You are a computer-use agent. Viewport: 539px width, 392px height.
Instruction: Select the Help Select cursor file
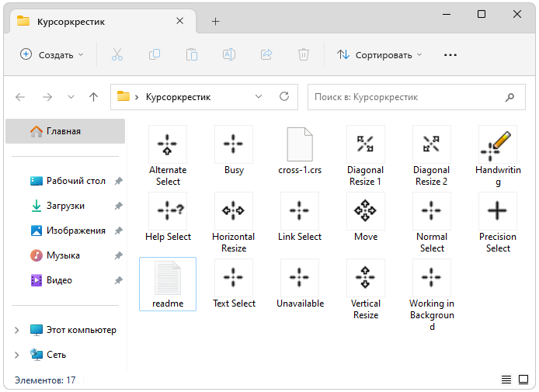tap(168, 217)
